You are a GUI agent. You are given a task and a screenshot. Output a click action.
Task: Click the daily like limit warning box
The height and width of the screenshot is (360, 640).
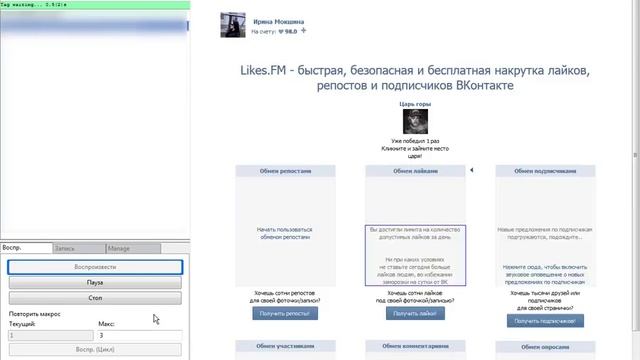click(415, 255)
